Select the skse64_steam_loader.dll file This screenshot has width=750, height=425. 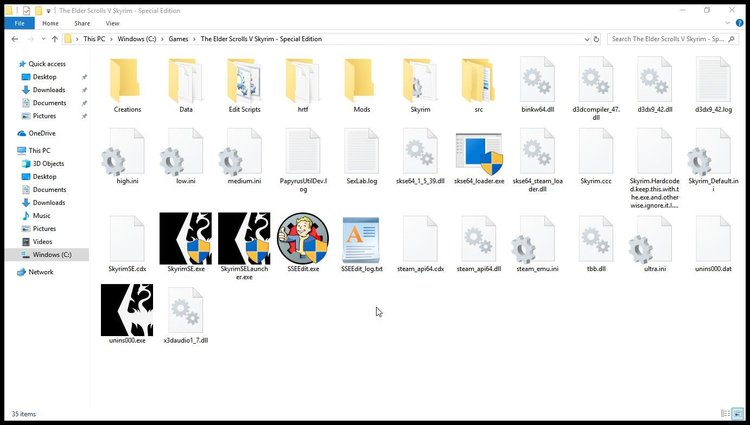[x=538, y=160]
